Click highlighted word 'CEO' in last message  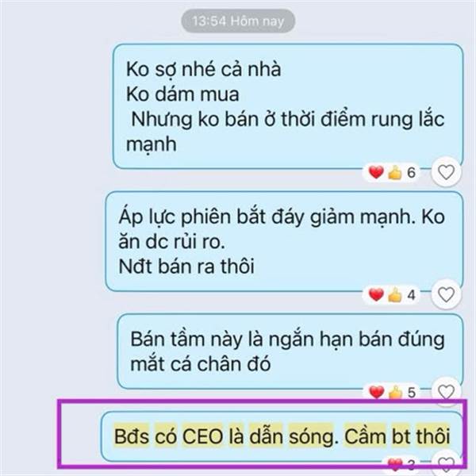tap(202, 436)
